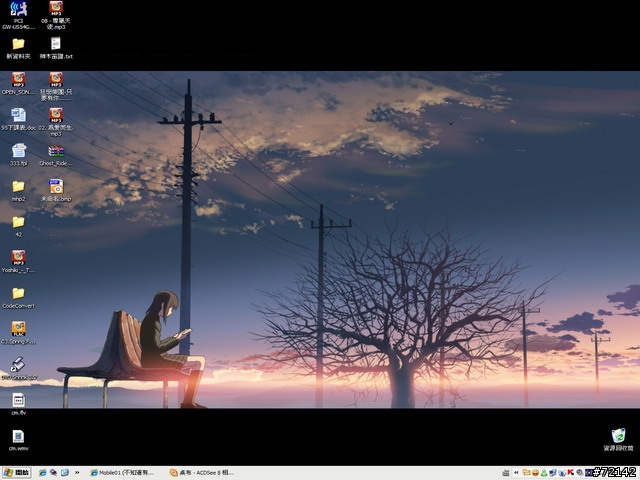Click the third Quick Launch icon
Viewport: 640px width, 480px height.
point(64,473)
